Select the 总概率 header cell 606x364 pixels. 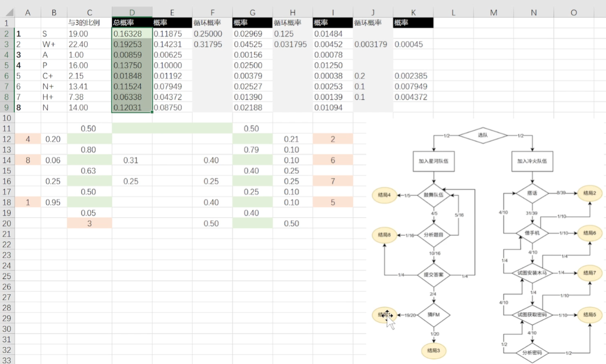pos(132,23)
